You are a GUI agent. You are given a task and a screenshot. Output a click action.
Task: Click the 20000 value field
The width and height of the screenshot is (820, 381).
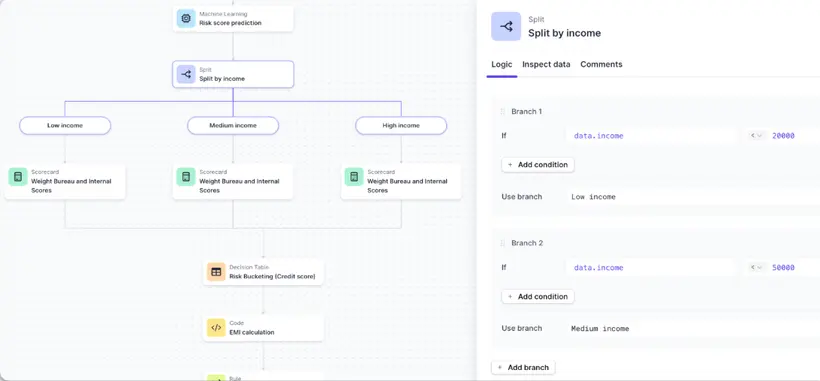783,136
